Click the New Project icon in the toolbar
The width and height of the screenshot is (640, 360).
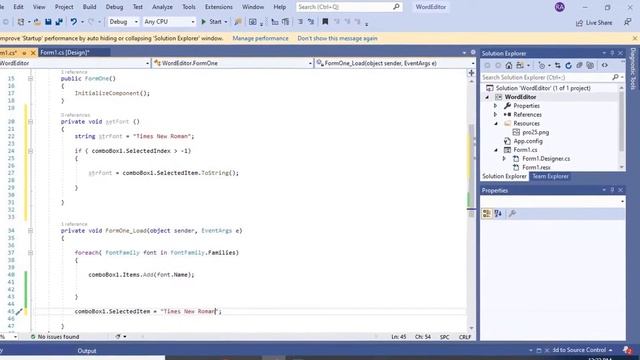click(21, 22)
